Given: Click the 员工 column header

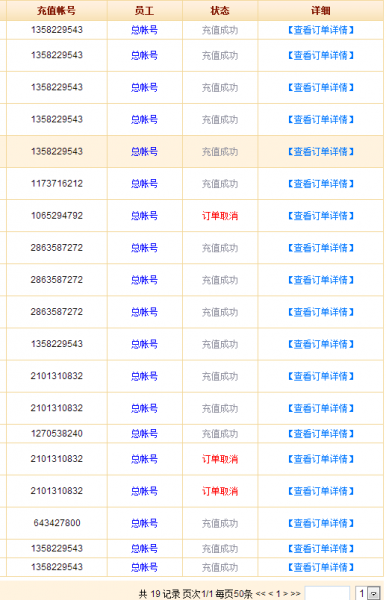Looking at the screenshot, I should point(144,10).
